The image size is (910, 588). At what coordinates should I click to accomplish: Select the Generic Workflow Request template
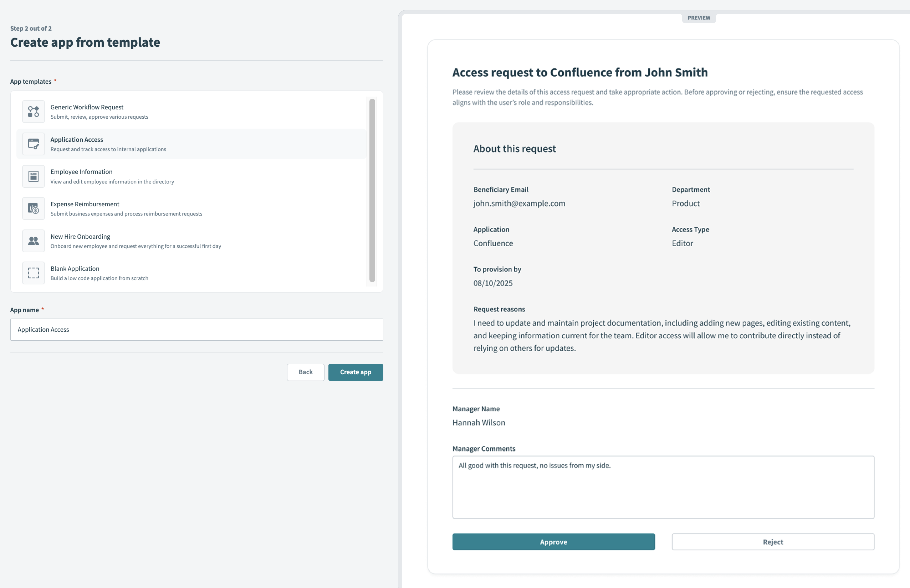click(x=87, y=107)
